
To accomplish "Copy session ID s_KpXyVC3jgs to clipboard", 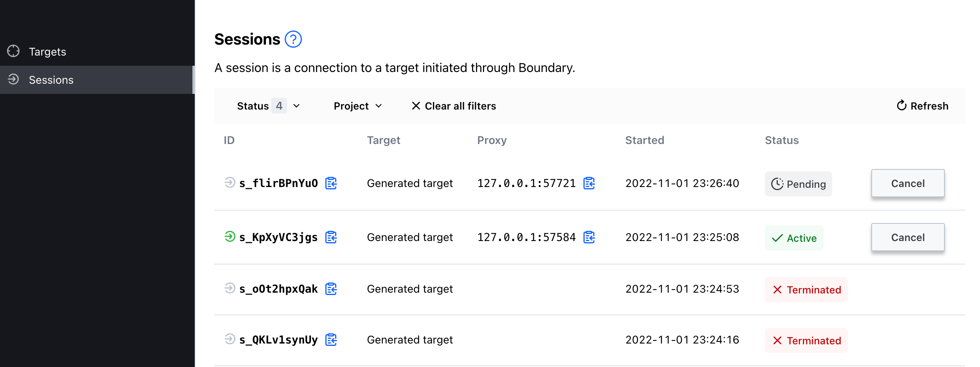I will (x=331, y=237).
